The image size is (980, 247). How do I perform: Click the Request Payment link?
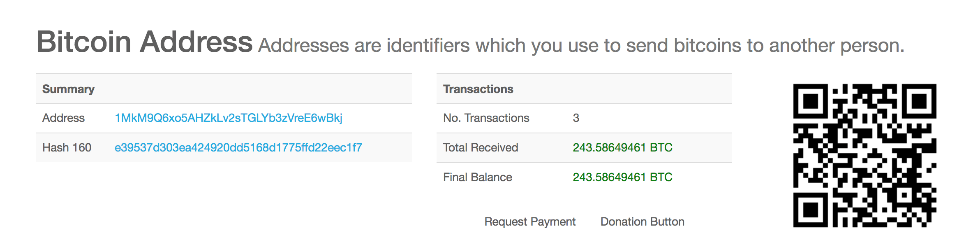tap(530, 221)
